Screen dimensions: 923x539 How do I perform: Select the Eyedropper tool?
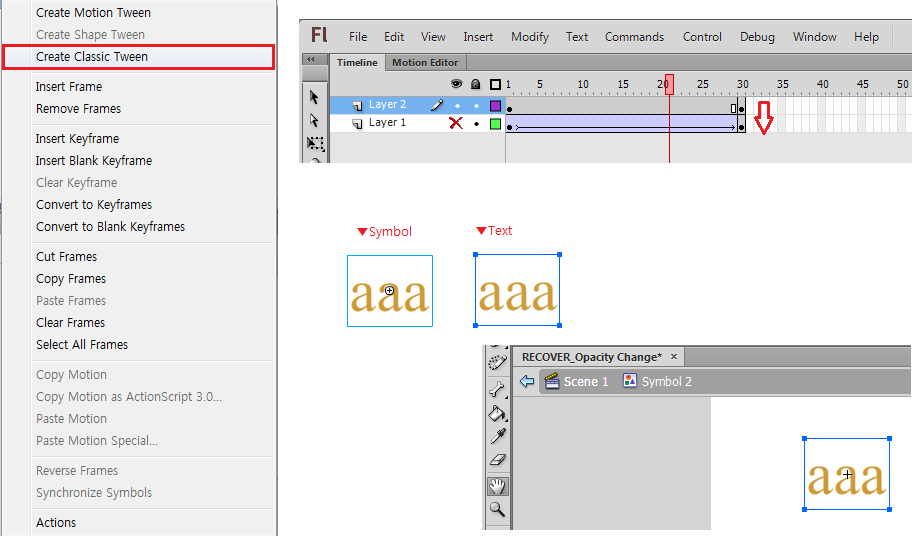click(x=498, y=436)
